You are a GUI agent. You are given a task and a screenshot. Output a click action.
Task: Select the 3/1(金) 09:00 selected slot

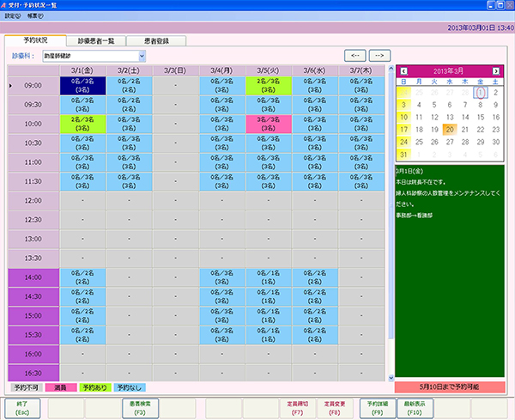pyautogui.click(x=82, y=85)
